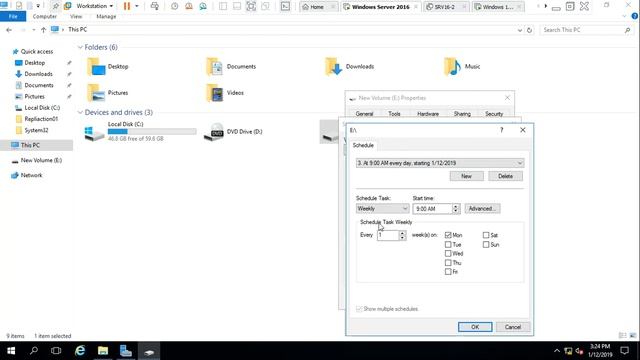Click the send Ctrl+Alt+Del toolbar icon
This screenshot has height=360, width=640.
click(x=155, y=6)
